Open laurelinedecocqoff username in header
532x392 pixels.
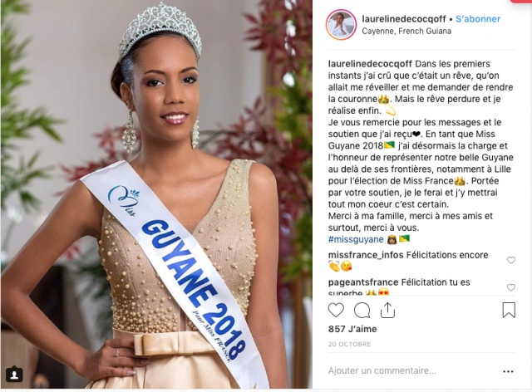pyautogui.click(x=404, y=19)
